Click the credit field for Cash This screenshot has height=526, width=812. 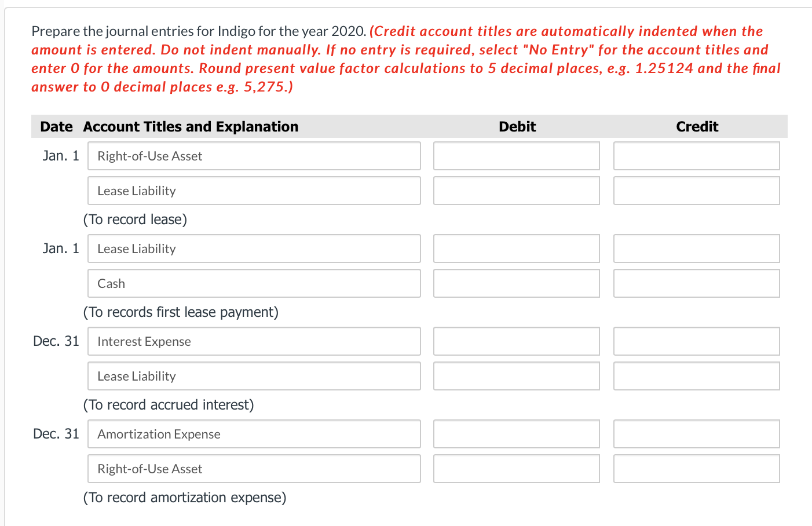point(697,283)
